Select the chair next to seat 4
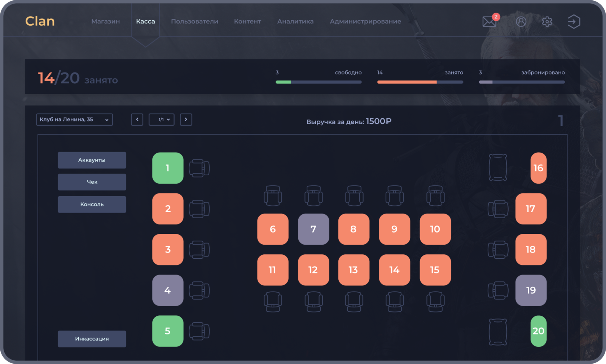The image size is (606, 364). 199,290
